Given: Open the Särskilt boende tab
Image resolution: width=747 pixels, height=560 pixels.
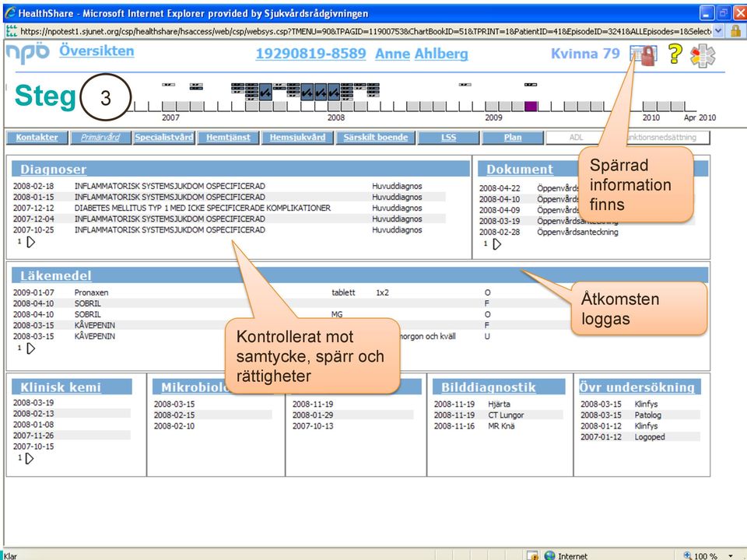Looking at the screenshot, I should 375,137.
